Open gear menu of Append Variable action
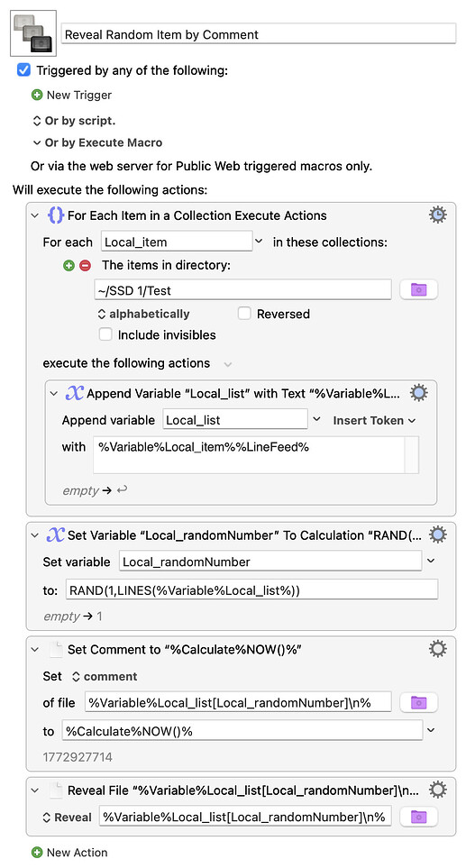Viewport: 466px width, 868px height. tap(419, 393)
